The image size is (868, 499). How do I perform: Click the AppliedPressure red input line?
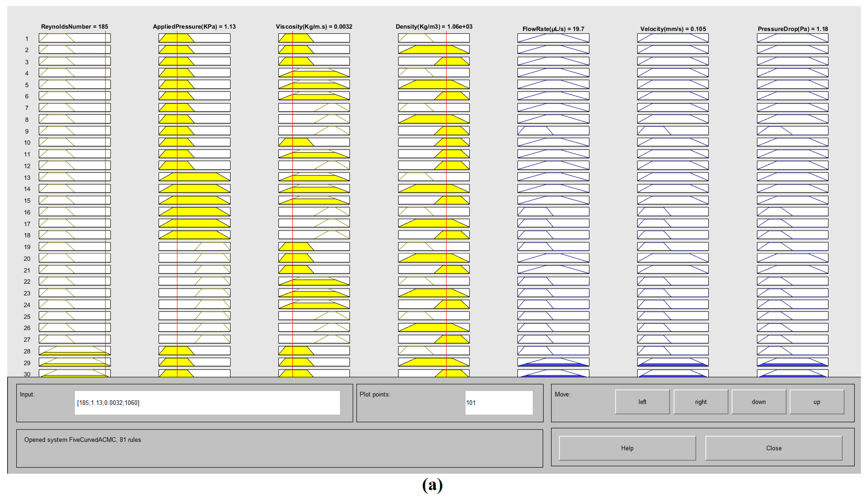[177, 206]
